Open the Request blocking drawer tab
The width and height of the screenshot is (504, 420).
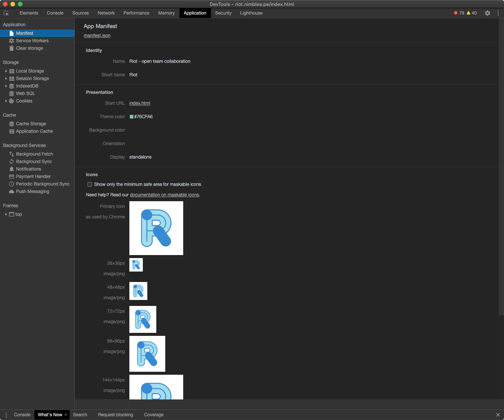[x=116, y=415]
